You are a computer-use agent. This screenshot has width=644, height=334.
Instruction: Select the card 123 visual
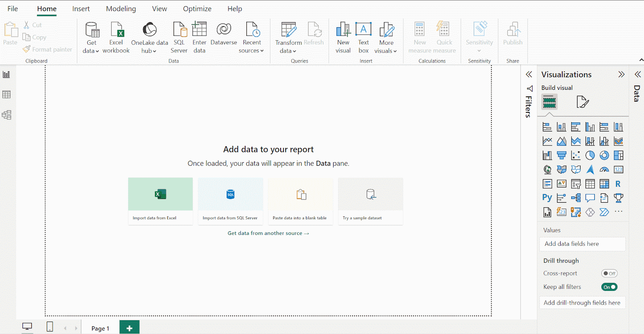tap(619, 170)
